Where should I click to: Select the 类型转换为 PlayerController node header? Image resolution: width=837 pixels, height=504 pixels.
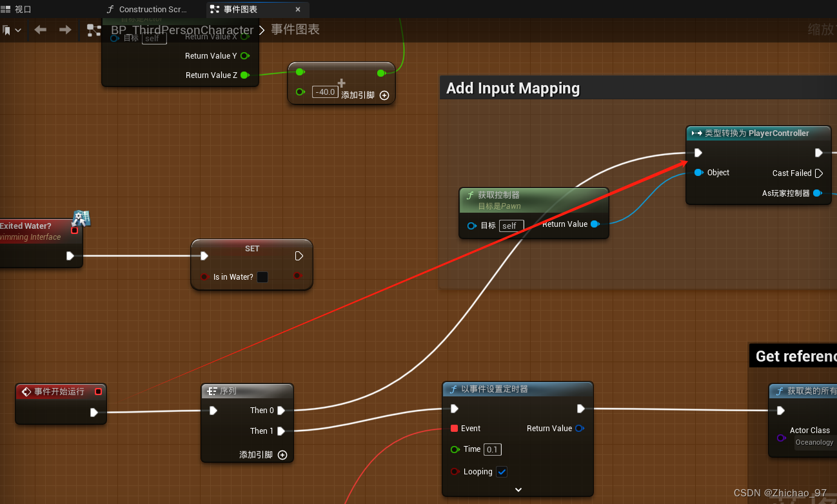(x=758, y=133)
